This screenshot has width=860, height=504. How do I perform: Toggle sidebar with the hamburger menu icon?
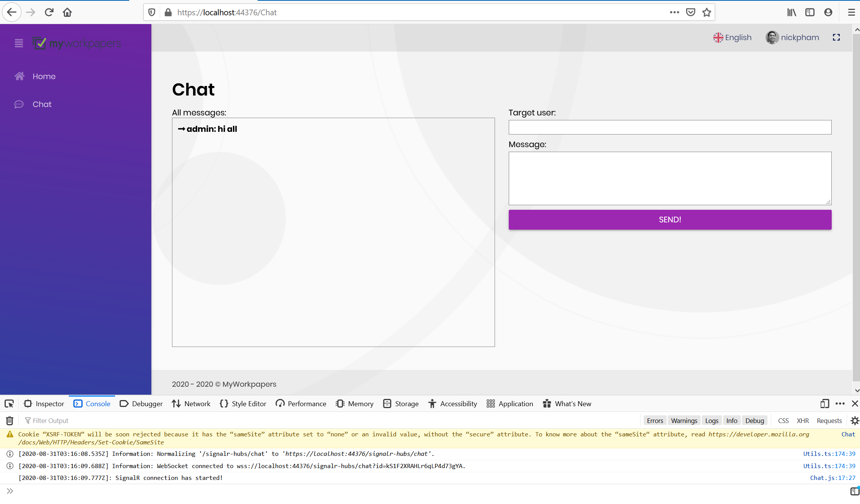19,43
